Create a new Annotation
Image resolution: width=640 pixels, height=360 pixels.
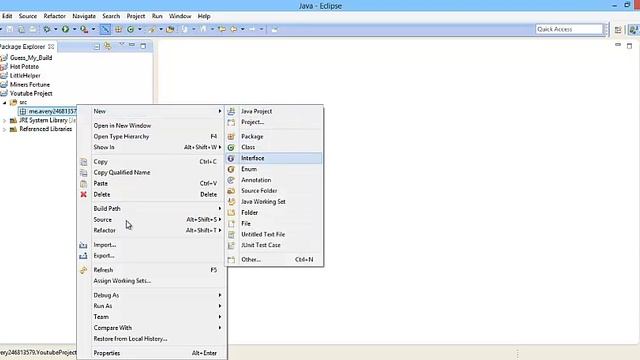pyautogui.click(x=274, y=180)
